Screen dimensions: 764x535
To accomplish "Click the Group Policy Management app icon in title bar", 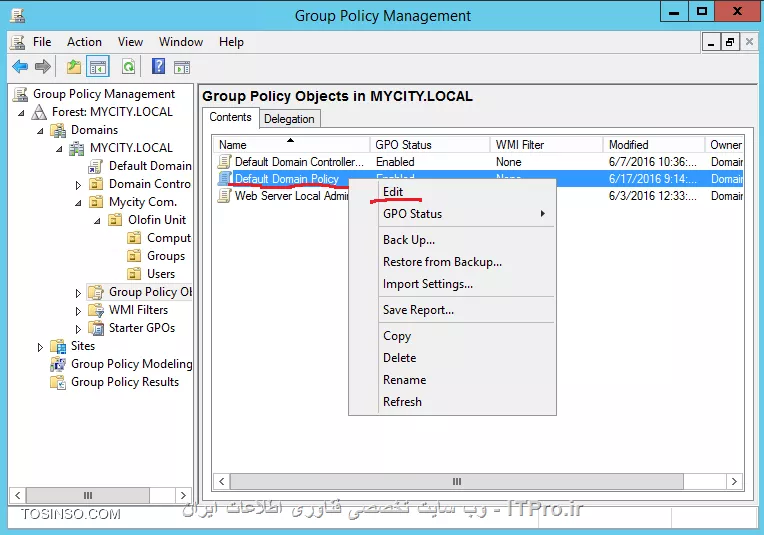I will click(x=18, y=15).
